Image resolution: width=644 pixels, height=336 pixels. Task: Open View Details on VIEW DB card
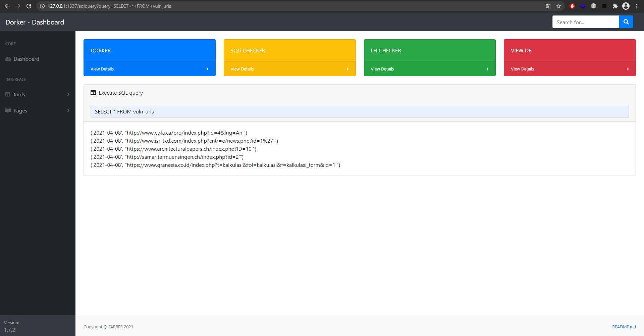pos(522,69)
